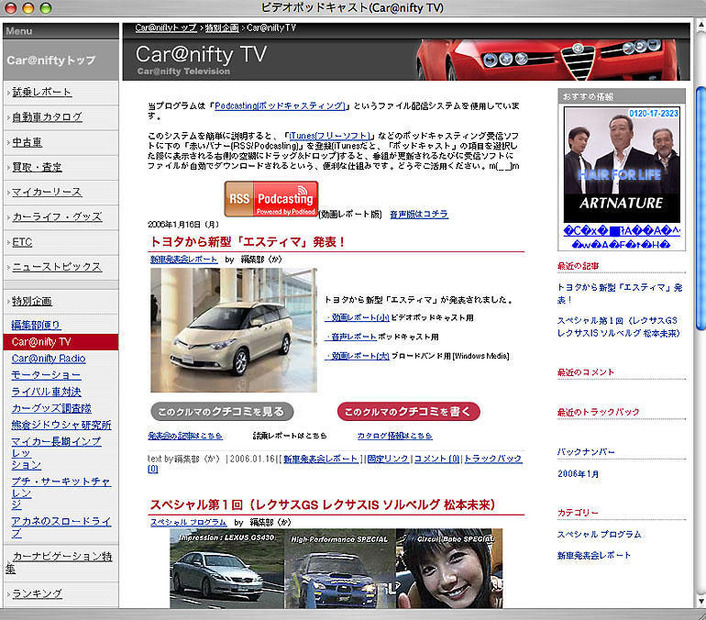Open ニューストピックス menu item

point(57,267)
